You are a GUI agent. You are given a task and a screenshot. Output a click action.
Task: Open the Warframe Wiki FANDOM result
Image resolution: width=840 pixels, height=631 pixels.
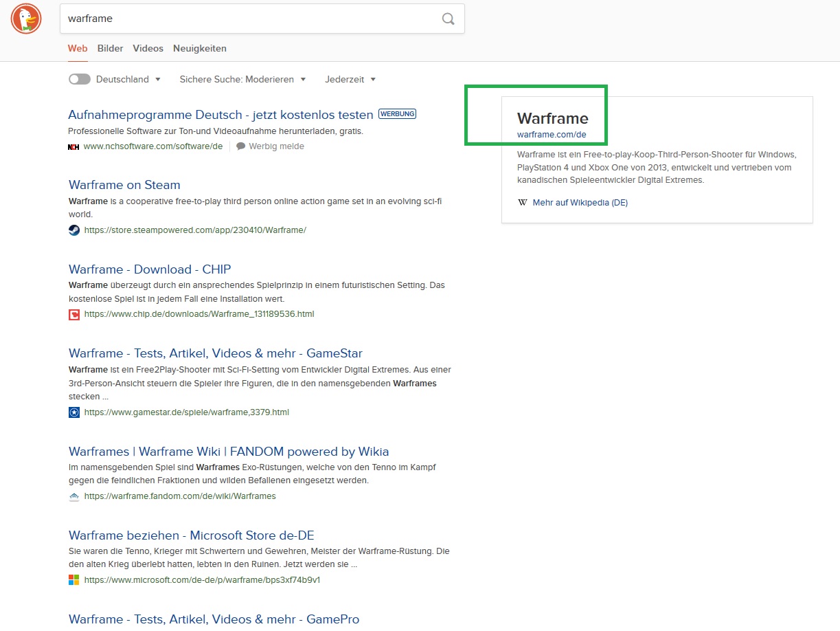[229, 452]
